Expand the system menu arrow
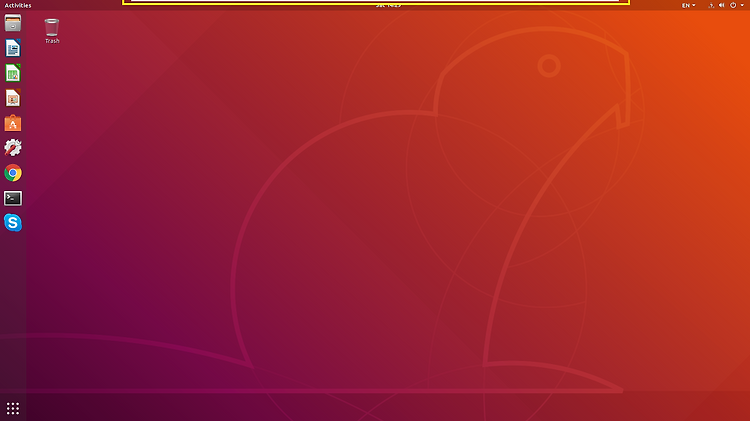This screenshot has width=750, height=421. coord(742,5)
